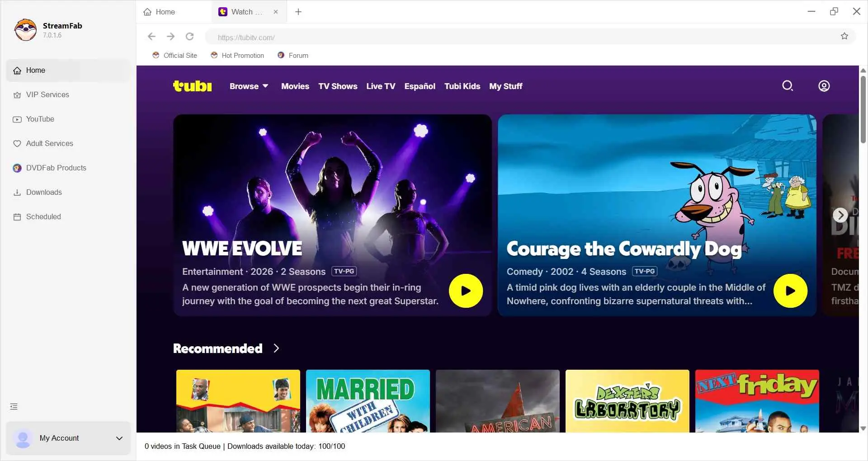Open My Stuff in Tubi nav
Image resolution: width=868 pixels, height=461 pixels.
click(x=505, y=86)
